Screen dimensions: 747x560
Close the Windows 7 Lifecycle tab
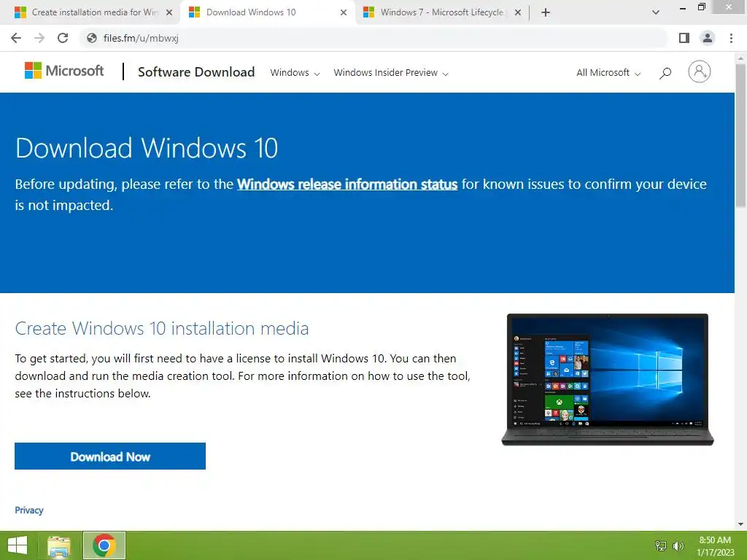518,13
